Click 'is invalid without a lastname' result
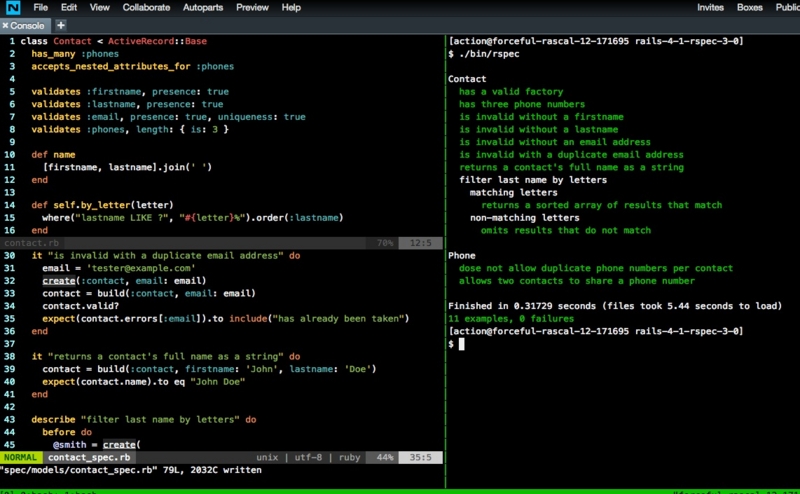Image resolution: width=800 pixels, height=494 pixels. tap(538, 129)
